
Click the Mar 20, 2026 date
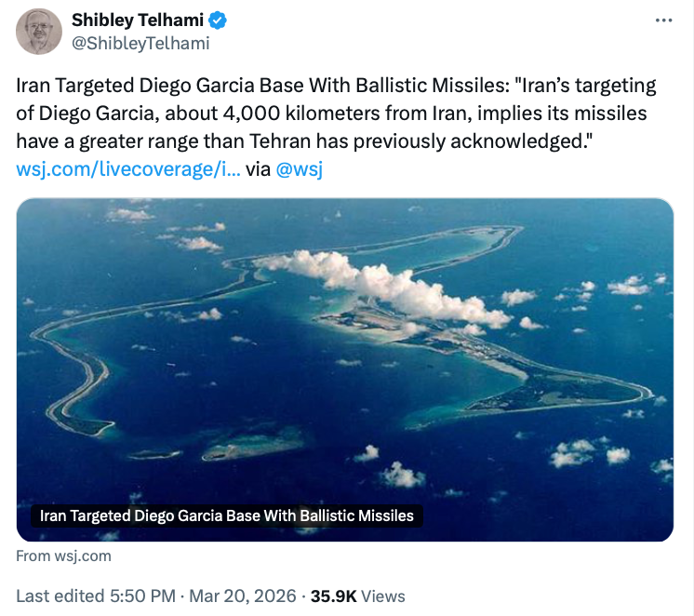[242, 596]
